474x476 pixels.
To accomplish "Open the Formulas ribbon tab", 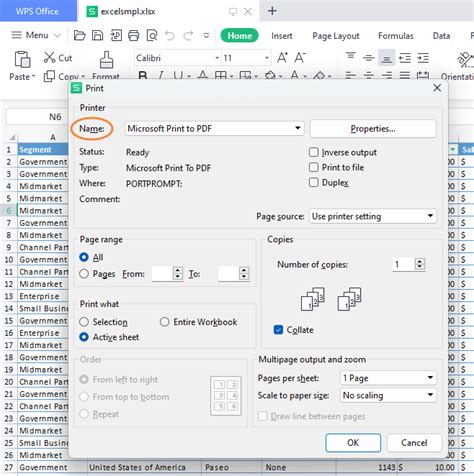I will pyautogui.click(x=396, y=36).
